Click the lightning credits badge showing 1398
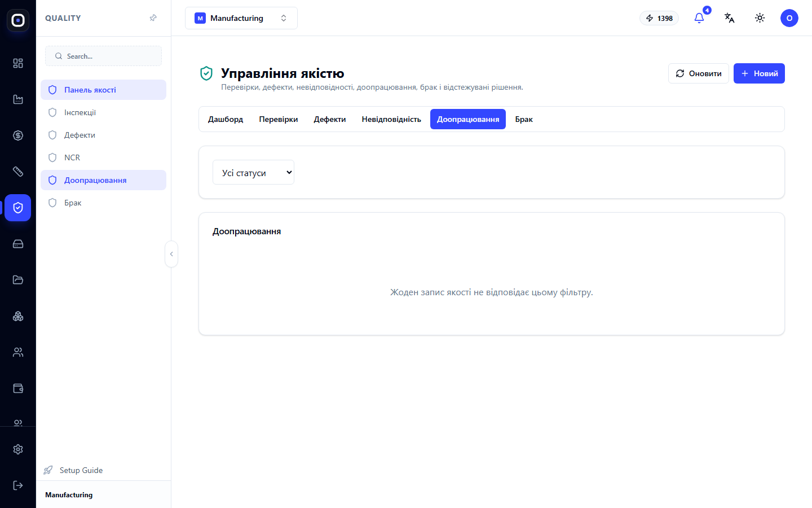Viewport: 812px width, 508px height. (659, 18)
